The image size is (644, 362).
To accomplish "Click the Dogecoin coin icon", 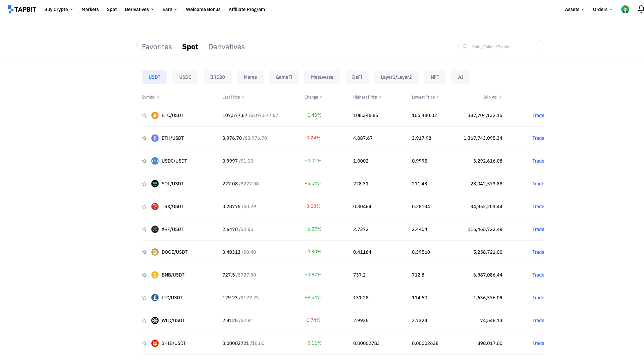I will click(155, 252).
